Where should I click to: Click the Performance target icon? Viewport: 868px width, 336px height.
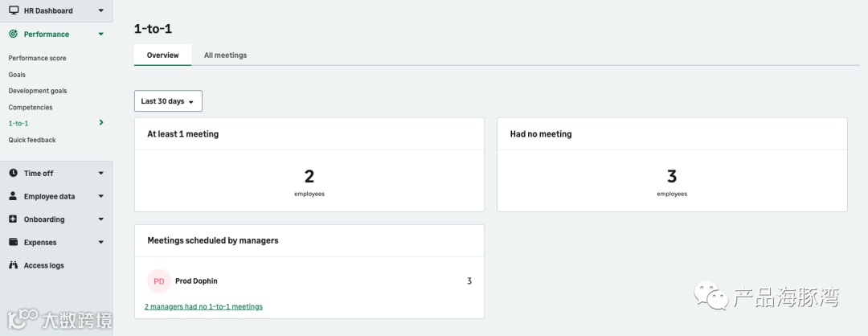pos(13,35)
